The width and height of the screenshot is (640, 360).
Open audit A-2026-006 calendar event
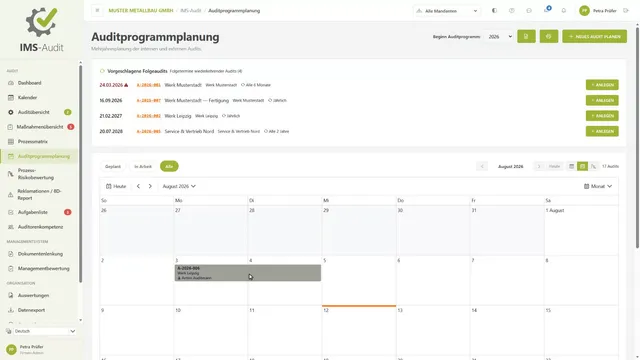248,273
